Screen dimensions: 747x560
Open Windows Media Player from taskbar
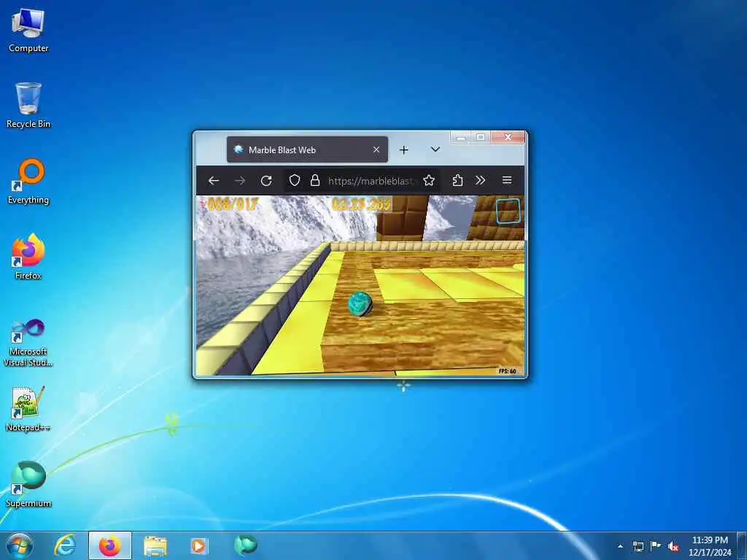point(198,545)
